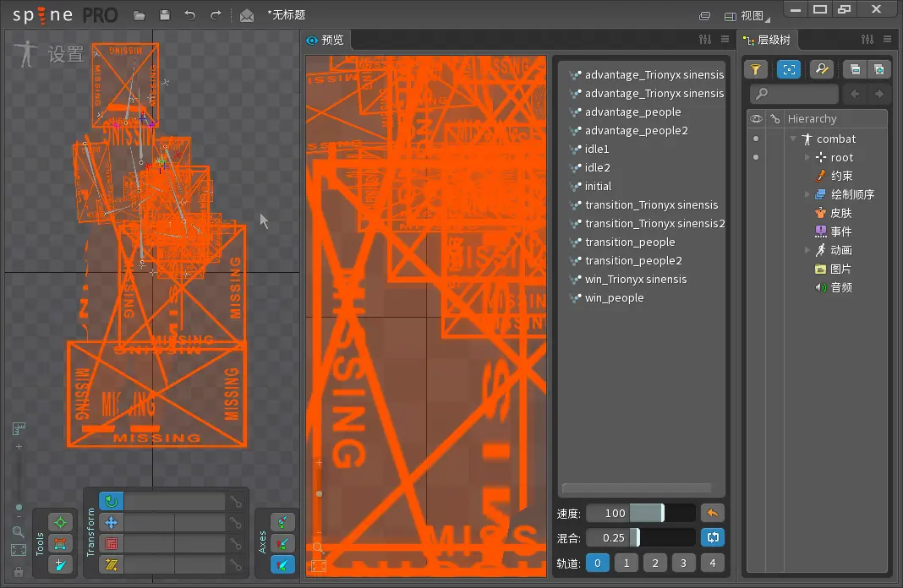Toggle the preview loop button
Image resolution: width=903 pixels, height=588 pixels.
pyautogui.click(x=712, y=536)
